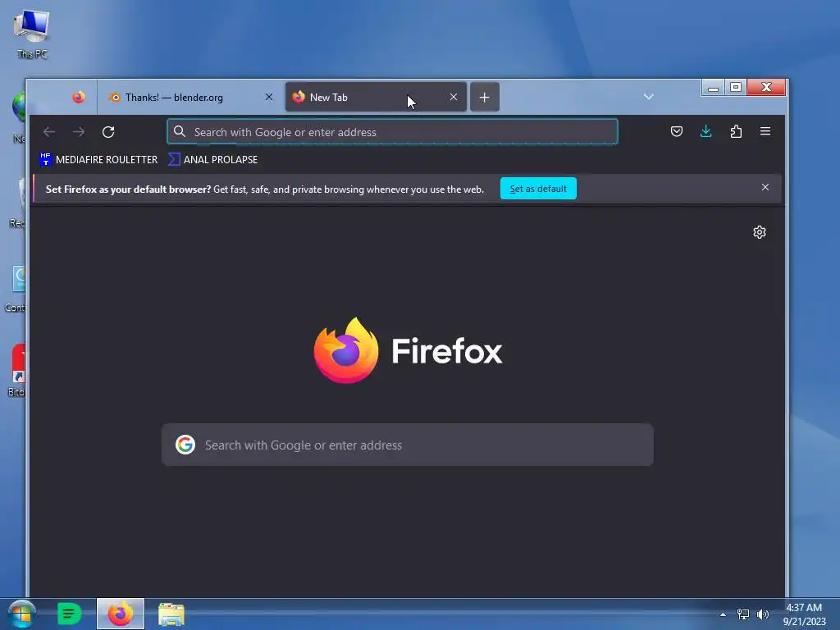Open a new tab with plus button

point(484,97)
